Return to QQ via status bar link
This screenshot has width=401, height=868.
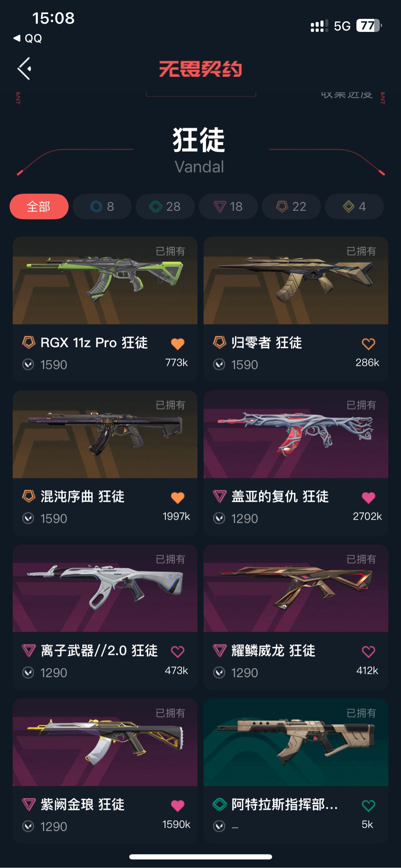[27, 38]
